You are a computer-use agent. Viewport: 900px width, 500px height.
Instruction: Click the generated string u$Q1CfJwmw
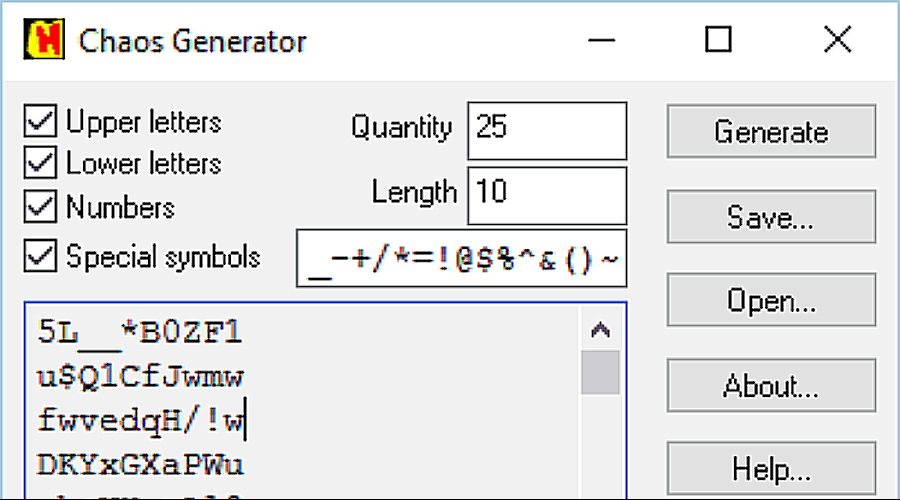click(140, 377)
